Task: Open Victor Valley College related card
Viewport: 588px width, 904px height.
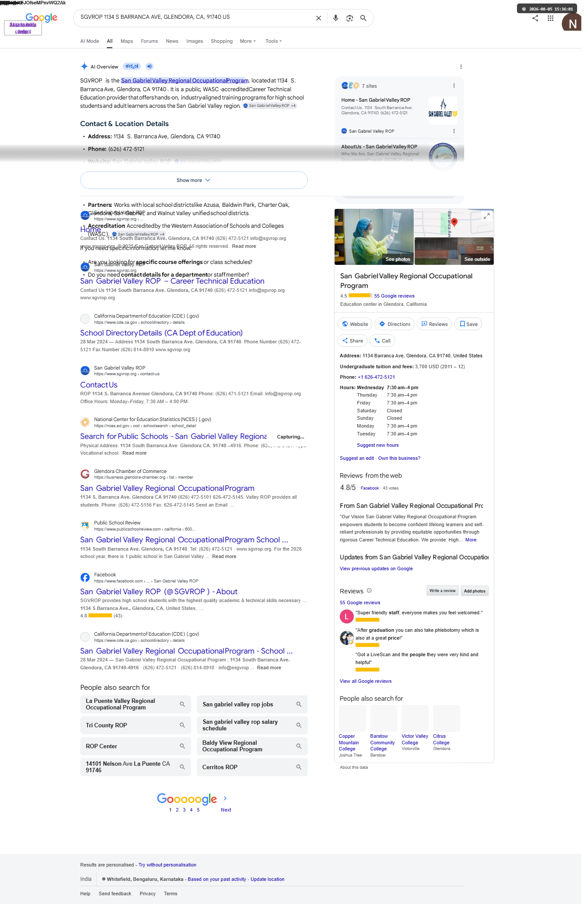Action: point(415,727)
